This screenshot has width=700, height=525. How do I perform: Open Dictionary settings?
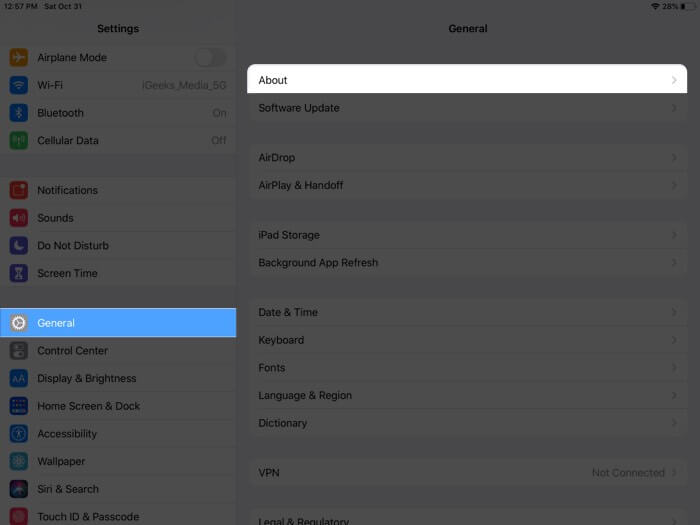pyautogui.click(x=467, y=423)
